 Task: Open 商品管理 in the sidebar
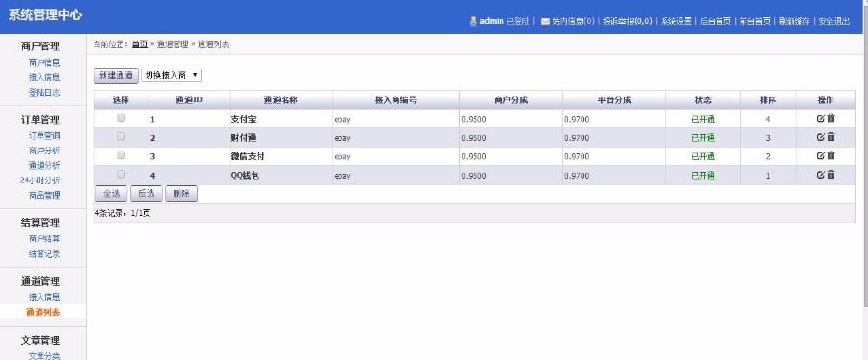(x=44, y=196)
